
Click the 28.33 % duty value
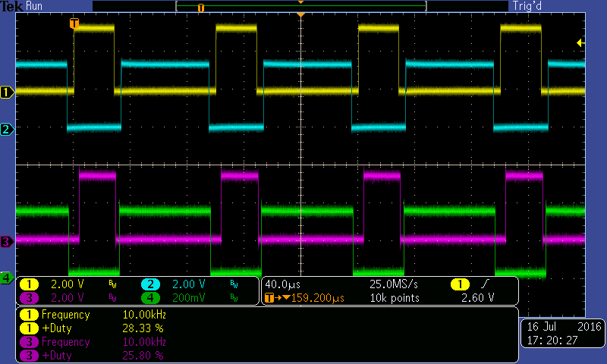pyautogui.click(x=143, y=328)
